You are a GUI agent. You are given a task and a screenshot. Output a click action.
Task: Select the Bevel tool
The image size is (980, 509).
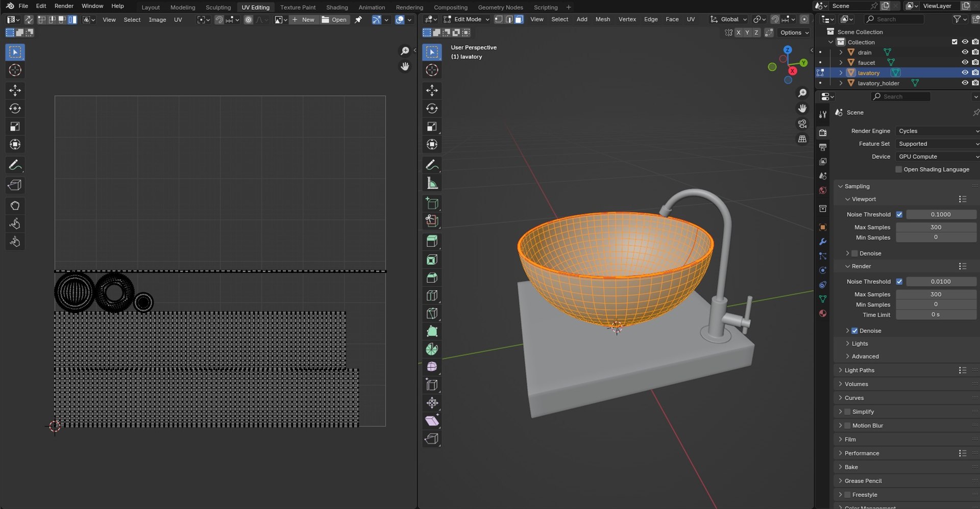pos(432,277)
